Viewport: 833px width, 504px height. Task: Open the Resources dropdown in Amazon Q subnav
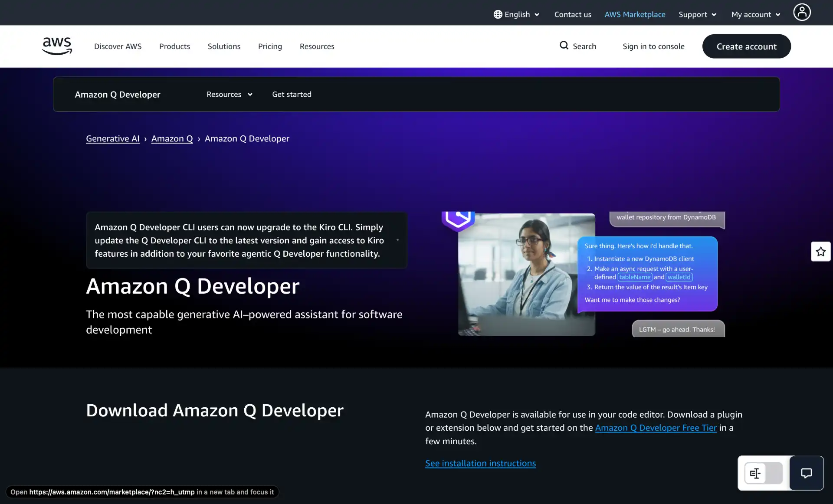pos(229,94)
